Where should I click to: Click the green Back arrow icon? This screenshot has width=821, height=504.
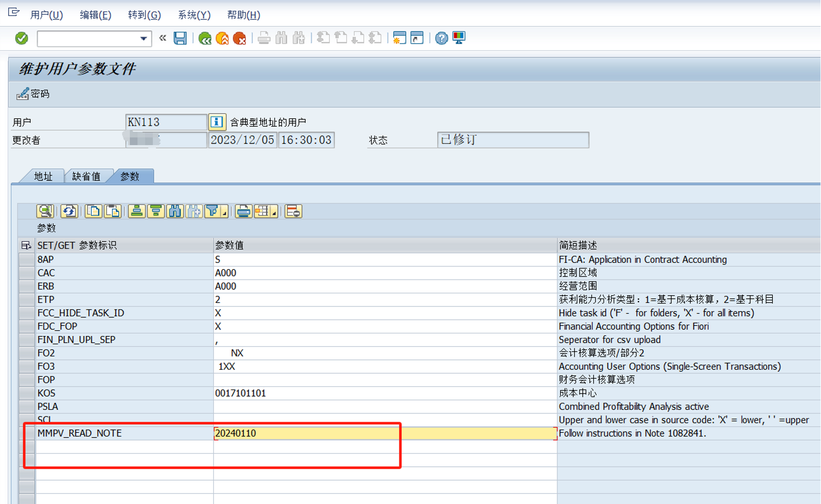(205, 38)
